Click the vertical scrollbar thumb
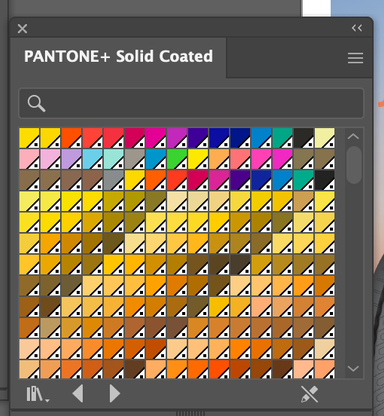This screenshot has height=416, width=384. coord(354,165)
